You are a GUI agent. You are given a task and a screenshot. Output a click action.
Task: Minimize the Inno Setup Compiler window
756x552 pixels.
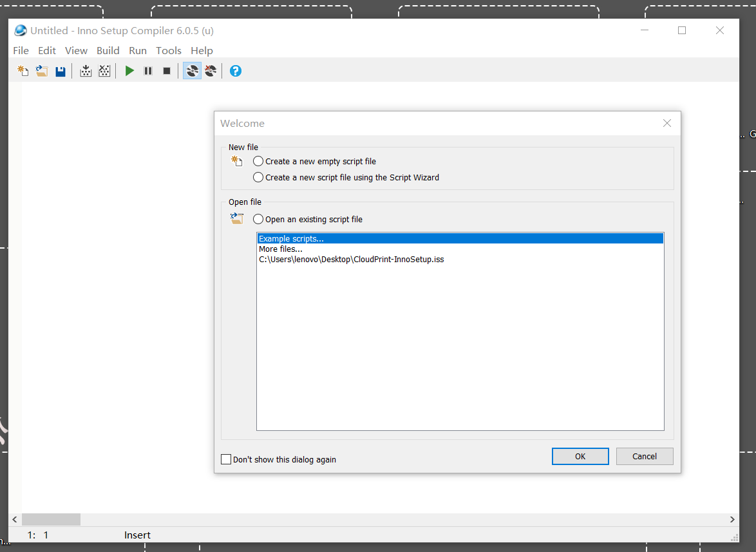(645, 30)
